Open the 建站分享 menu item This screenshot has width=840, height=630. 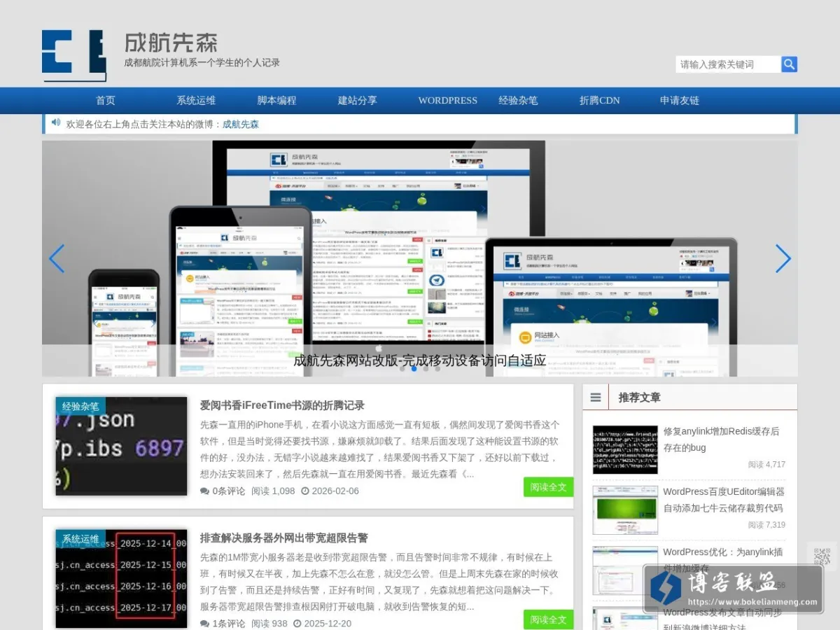[x=358, y=100]
